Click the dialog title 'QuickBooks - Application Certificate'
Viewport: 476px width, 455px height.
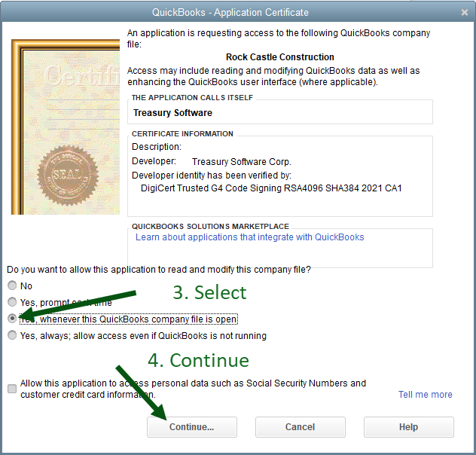(230, 13)
